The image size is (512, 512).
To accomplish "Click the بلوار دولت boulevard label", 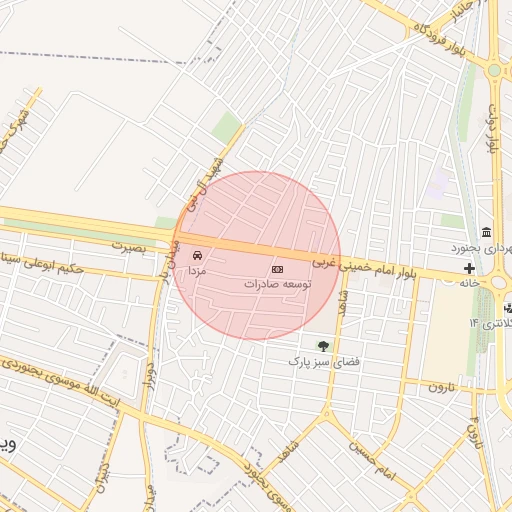I will pos(493,129).
